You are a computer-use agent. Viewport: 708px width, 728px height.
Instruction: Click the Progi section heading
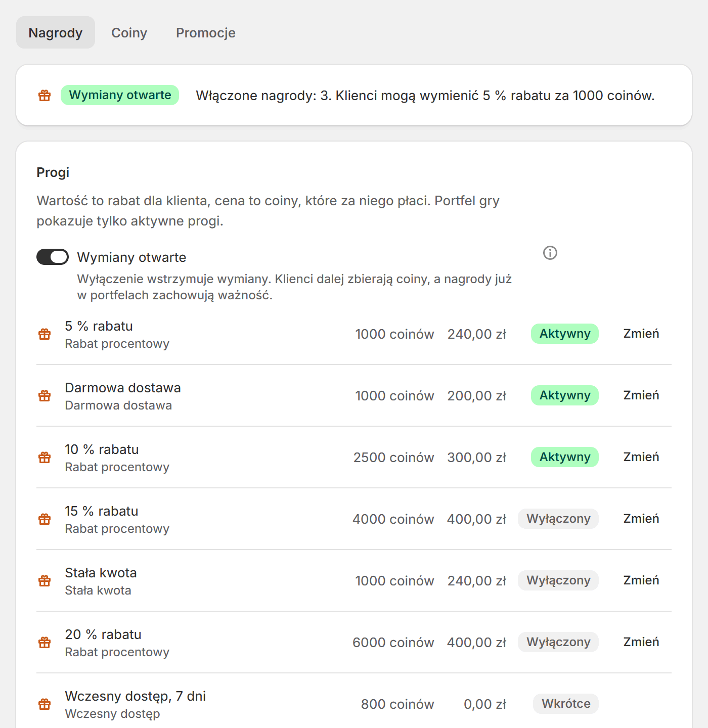coord(53,172)
